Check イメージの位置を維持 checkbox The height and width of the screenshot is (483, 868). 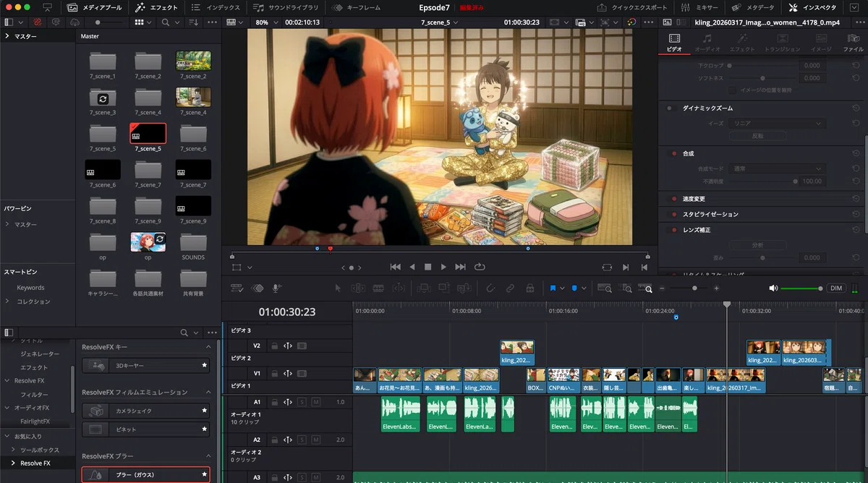click(733, 90)
